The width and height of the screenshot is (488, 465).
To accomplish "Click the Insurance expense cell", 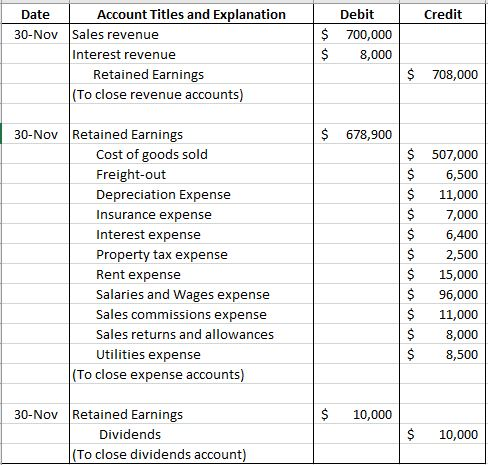I will [191, 214].
